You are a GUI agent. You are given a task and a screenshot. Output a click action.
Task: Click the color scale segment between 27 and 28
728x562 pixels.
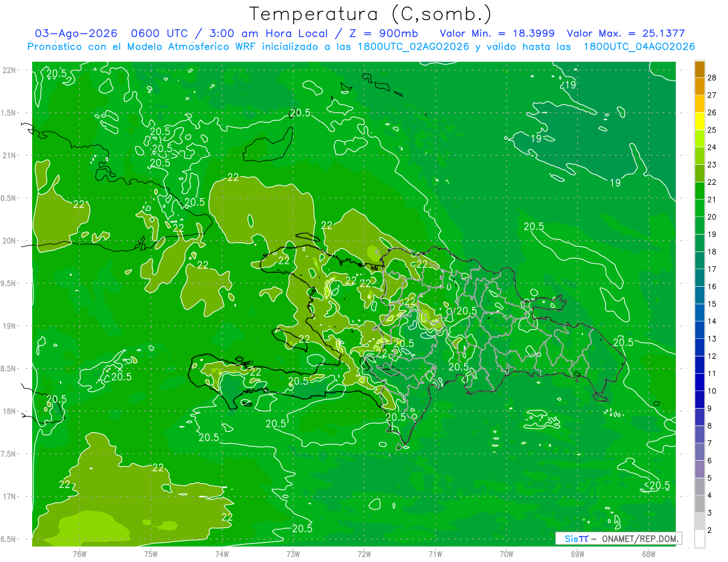click(x=699, y=87)
